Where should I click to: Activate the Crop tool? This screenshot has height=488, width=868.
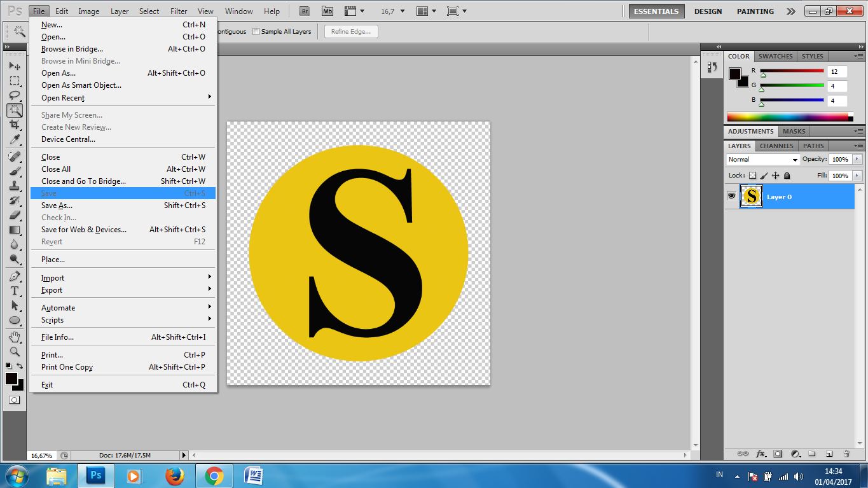coord(15,124)
